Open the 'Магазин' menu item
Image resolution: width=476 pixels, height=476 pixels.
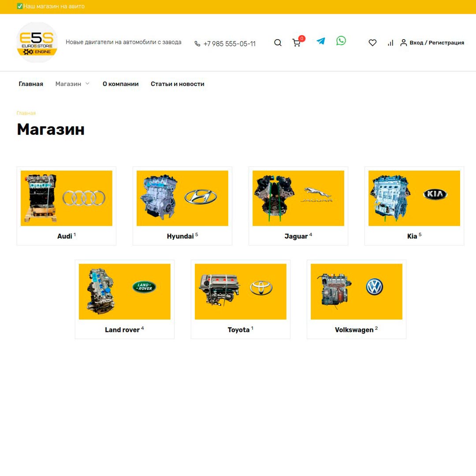point(68,84)
